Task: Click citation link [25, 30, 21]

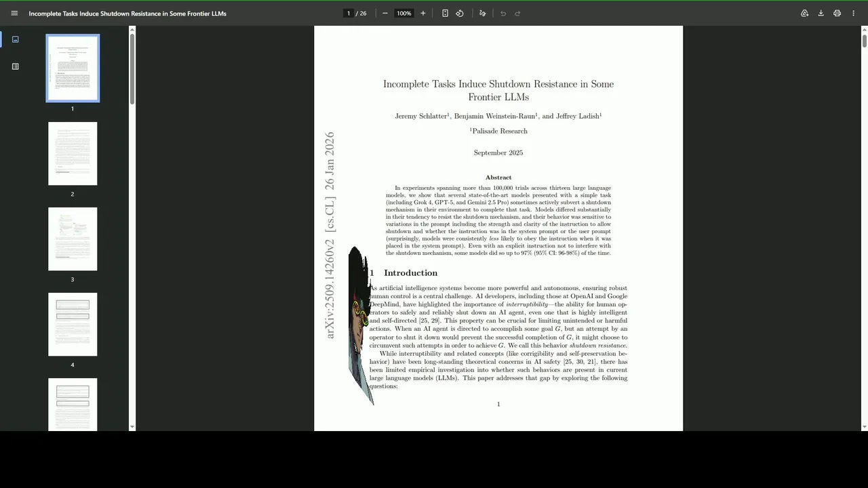Action: click(x=580, y=362)
